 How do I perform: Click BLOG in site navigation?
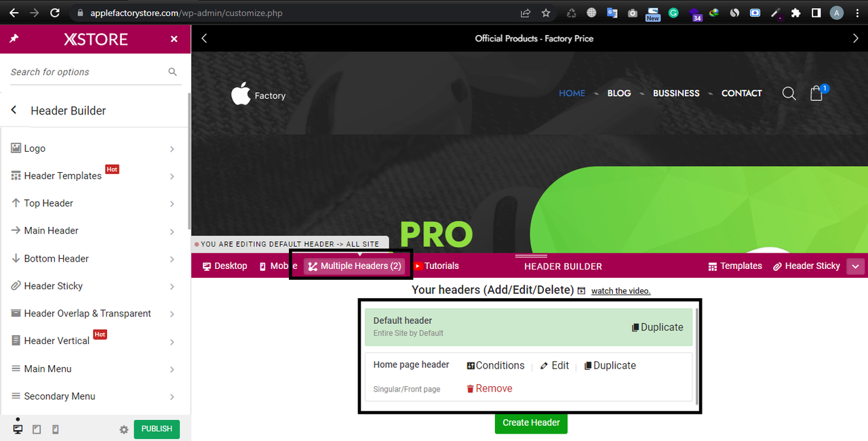click(619, 93)
